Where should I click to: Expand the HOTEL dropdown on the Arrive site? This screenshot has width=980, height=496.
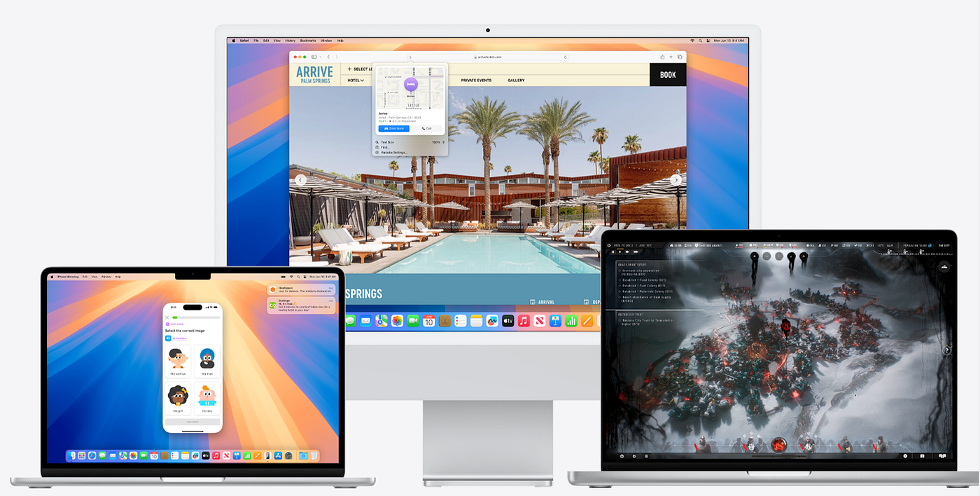point(356,80)
